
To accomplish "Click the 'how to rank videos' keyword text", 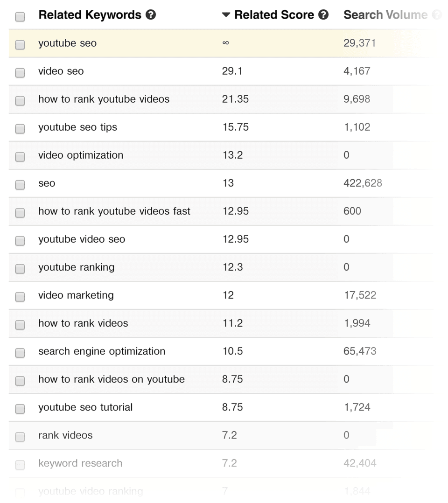I will click(x=83, y=323).
